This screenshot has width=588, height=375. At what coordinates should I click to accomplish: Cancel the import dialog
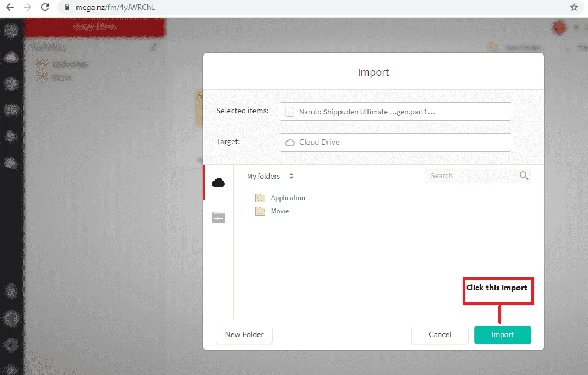click(x=439, y=334)
